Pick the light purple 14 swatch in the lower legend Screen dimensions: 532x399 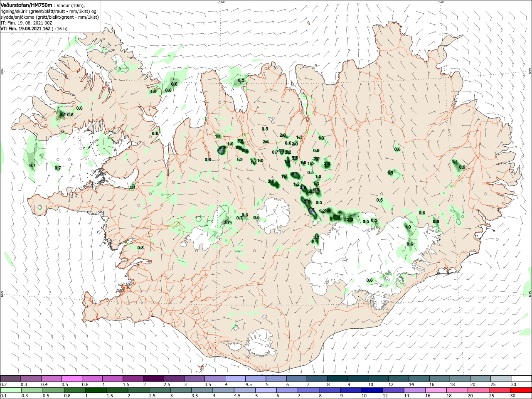coord(414,390)
